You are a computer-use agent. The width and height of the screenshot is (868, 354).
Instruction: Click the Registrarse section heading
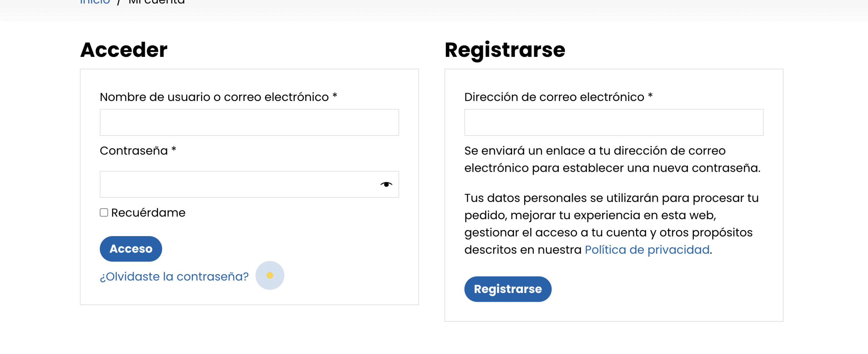click(505, 50)
